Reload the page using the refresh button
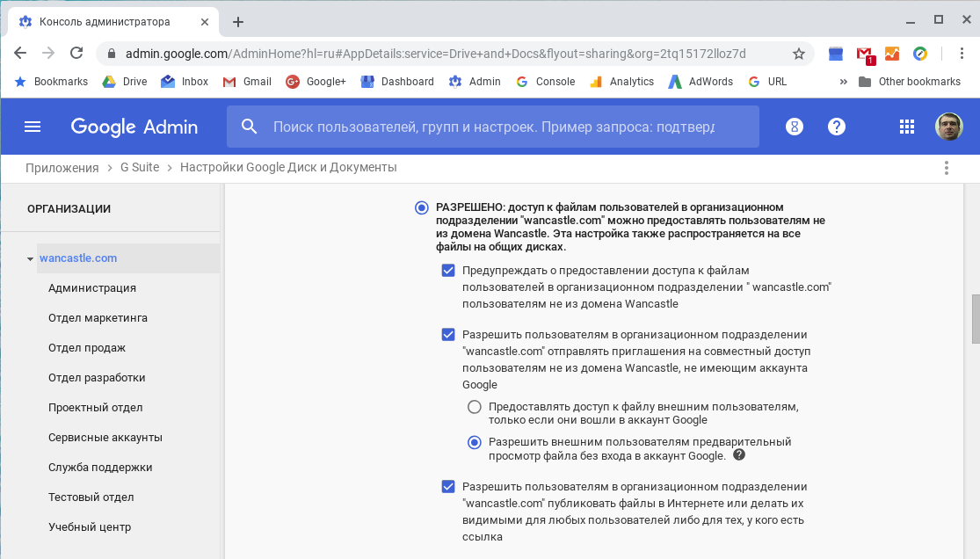This screenshot has width=980, height=559. tap(76, 54)
